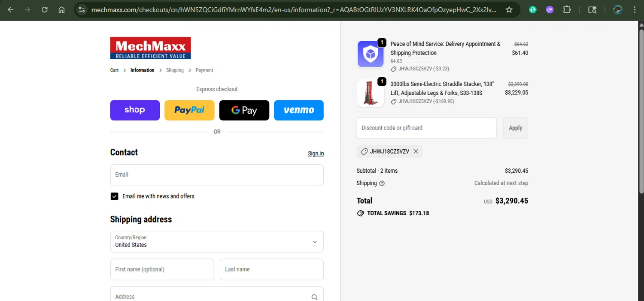Click the Sign in link
Screen dimensions: 644x301
316,154
